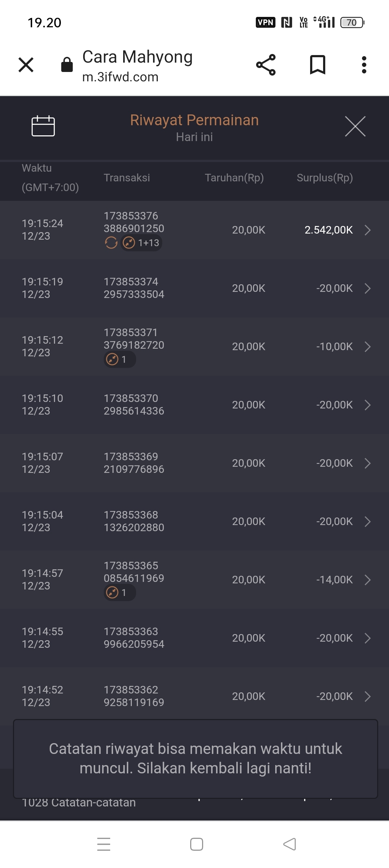
Task: Expand details for the 19:15:19 transaction
Action: (x=367, y=288)
